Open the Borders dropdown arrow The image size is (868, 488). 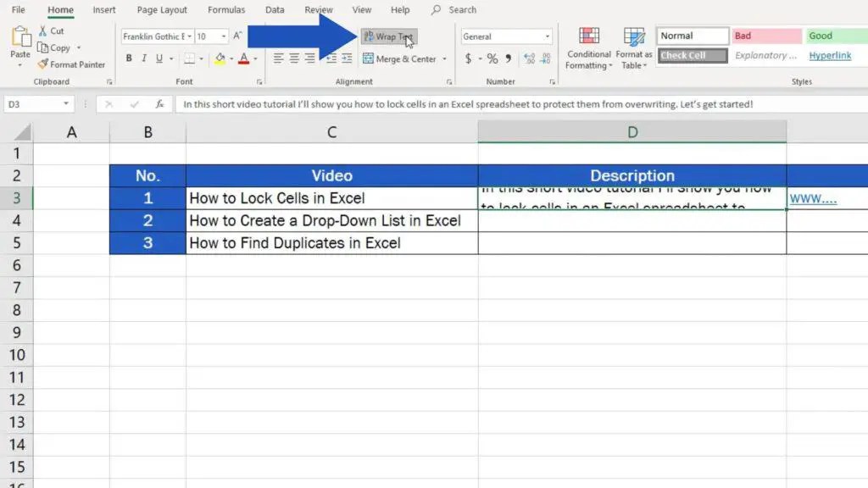point(201,58)
